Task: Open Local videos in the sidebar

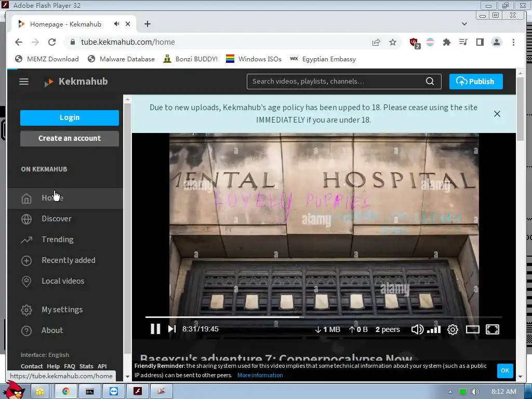Action: (65, 281)
